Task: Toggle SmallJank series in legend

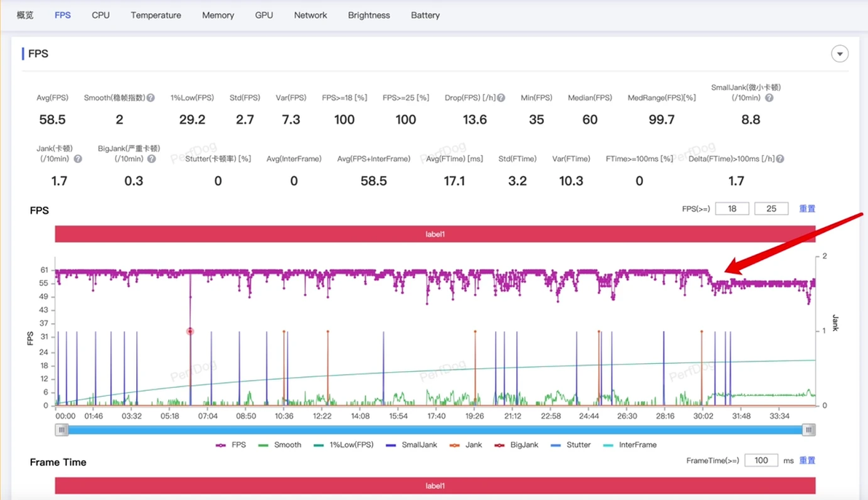Action: 411,445
